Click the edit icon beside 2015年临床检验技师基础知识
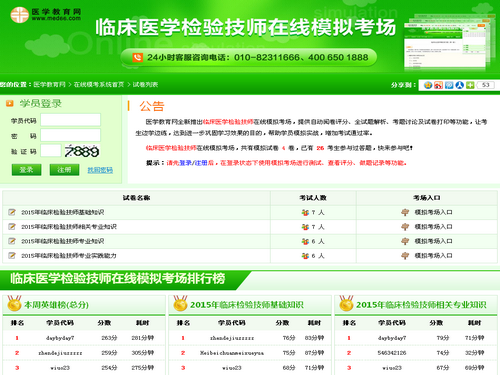 coord(12,212)
